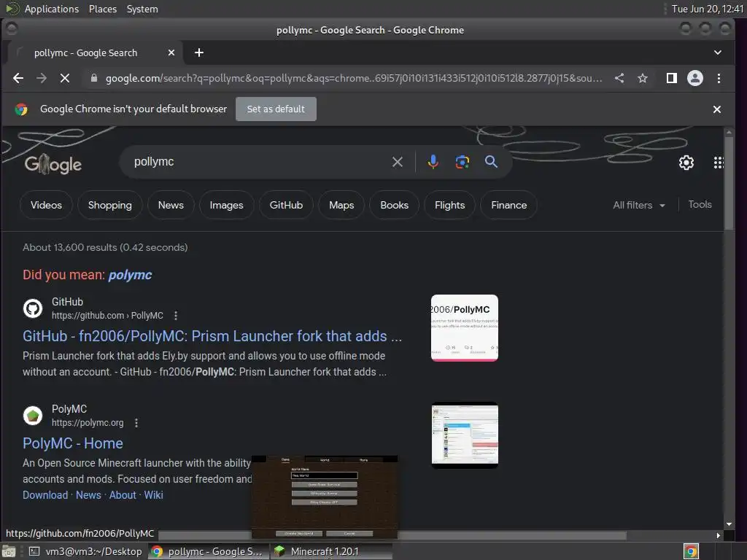Bookmark this page with the star
Image resolution: width=747 pixels, height=560 pixels.
pyautogui.click(x=642, y=78)
